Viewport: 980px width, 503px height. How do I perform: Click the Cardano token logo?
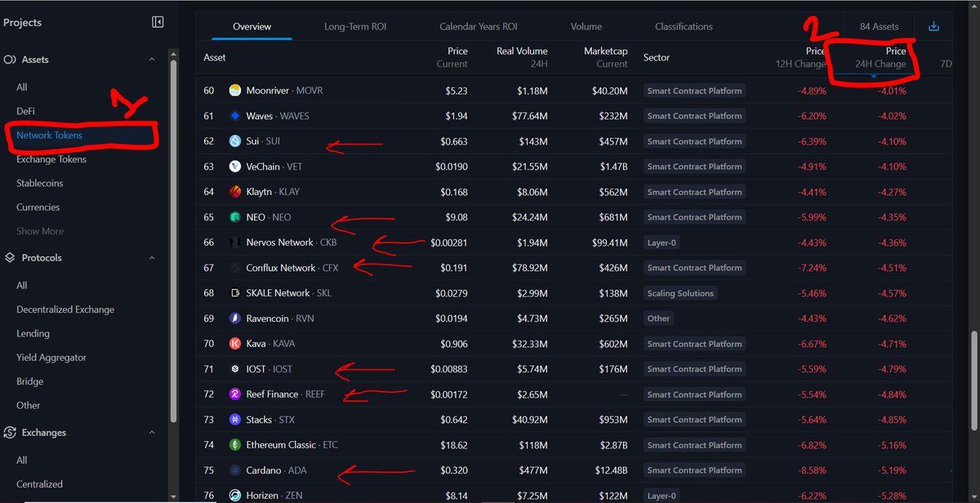point(235,470)
